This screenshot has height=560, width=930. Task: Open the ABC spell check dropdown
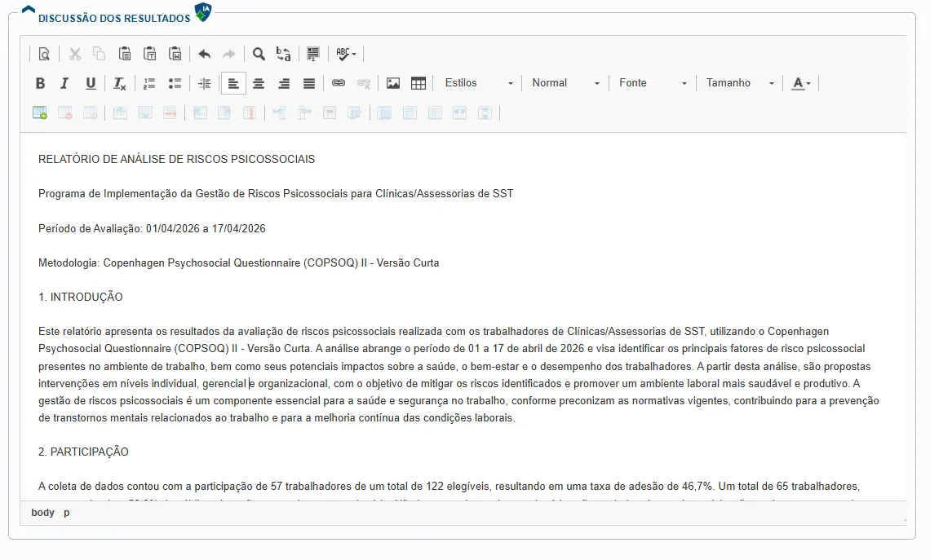click(x=346, y=54)
